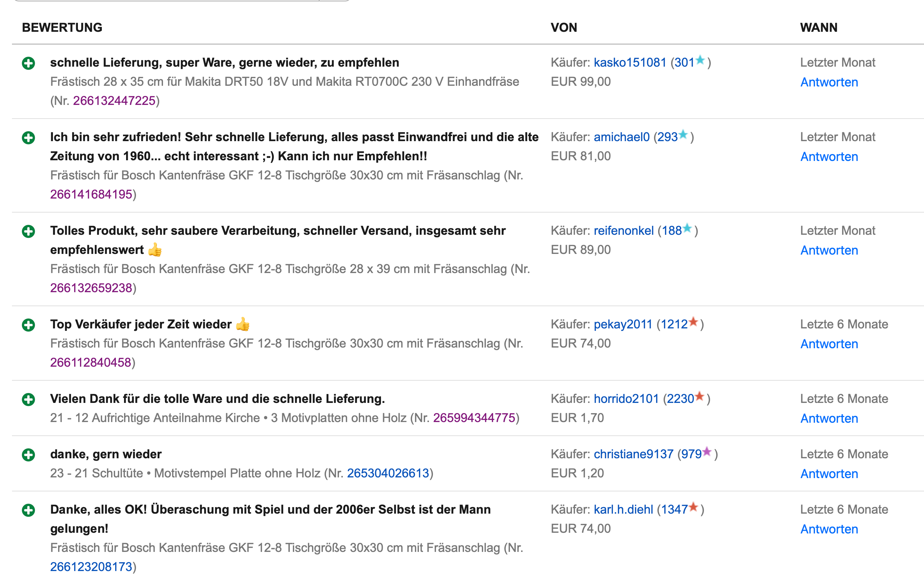Open horrido2101's feedback score 2230
The image size is (924, 583).
[x=680, y=399]
